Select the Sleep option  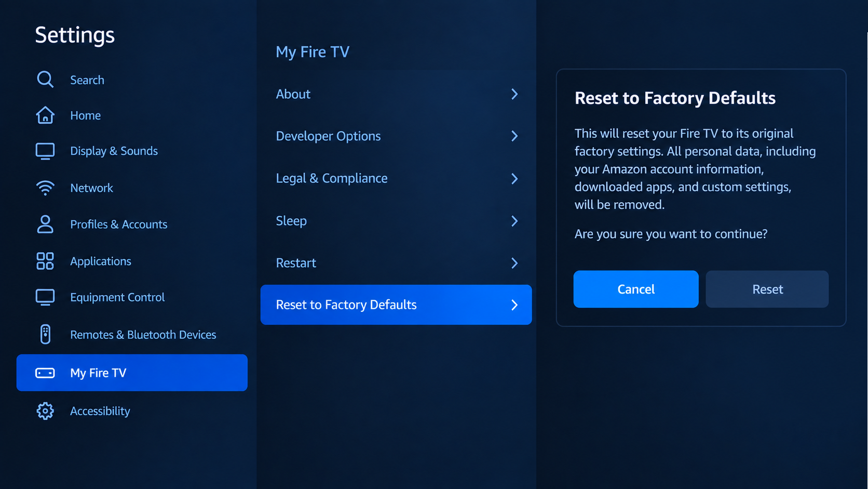click(396, 221)
